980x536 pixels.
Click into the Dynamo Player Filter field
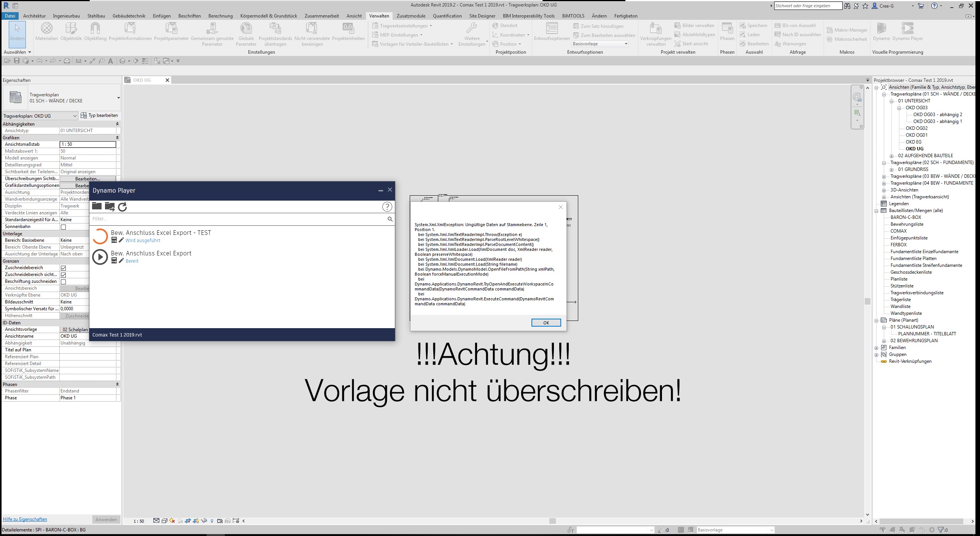click(x=238, y=219)
